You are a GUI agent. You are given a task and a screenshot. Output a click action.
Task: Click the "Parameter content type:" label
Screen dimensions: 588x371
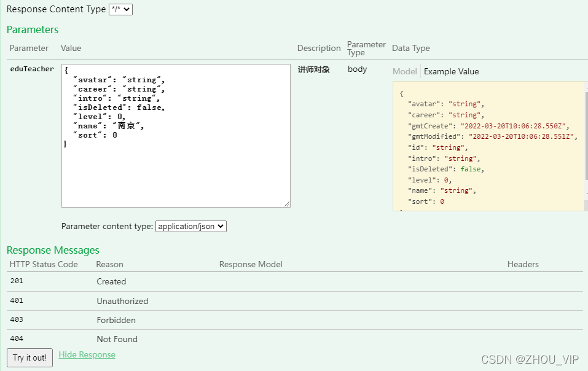[x=108, y=227]
